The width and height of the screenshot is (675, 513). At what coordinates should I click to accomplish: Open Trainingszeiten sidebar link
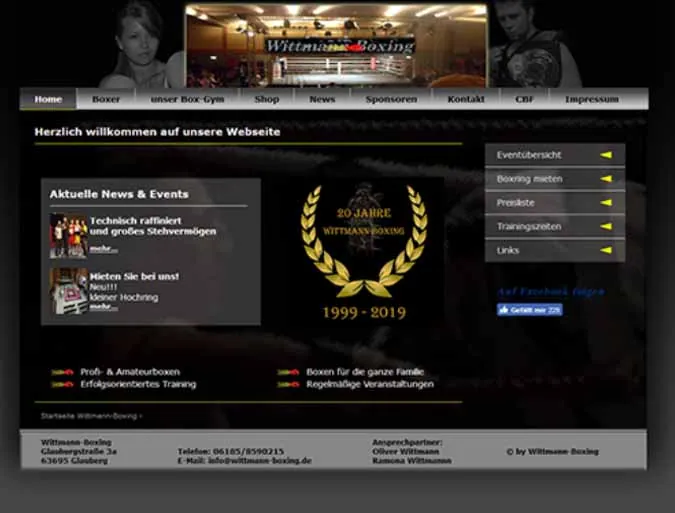tap(555, 226)
